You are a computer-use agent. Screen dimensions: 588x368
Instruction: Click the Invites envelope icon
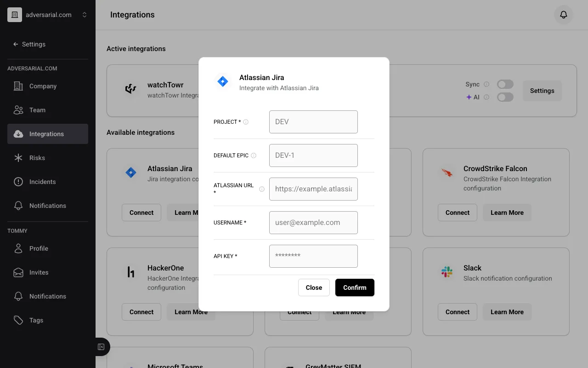point(18,272)
